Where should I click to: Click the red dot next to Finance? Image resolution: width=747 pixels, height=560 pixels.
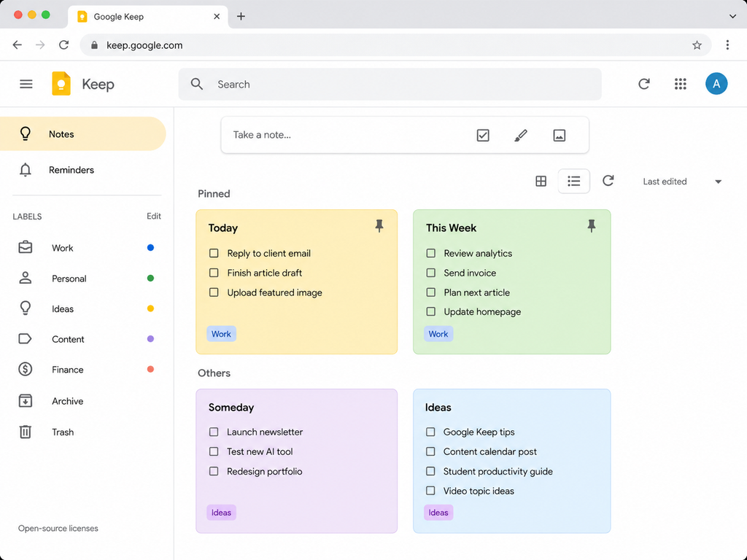pyautogui.click(x=150, y=369)
